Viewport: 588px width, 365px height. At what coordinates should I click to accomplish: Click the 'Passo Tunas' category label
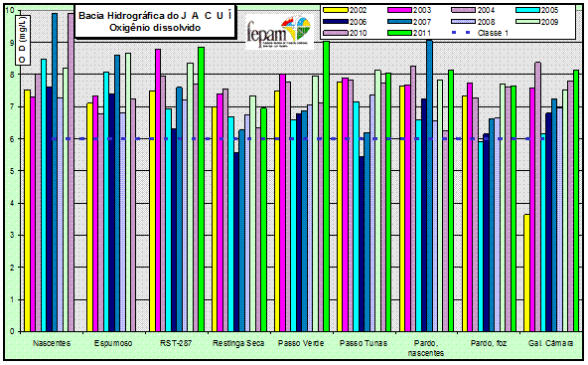(364, 343)
